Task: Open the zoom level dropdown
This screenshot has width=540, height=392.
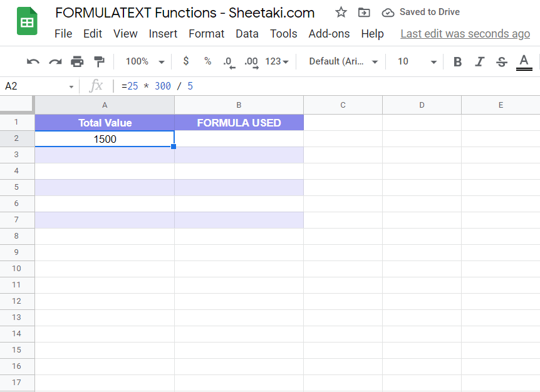Action: (143, 61)
